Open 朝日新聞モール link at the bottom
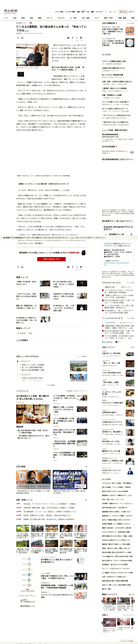This screenshot has height=644, width=138. pyautogui.click(x=28, y=606)
